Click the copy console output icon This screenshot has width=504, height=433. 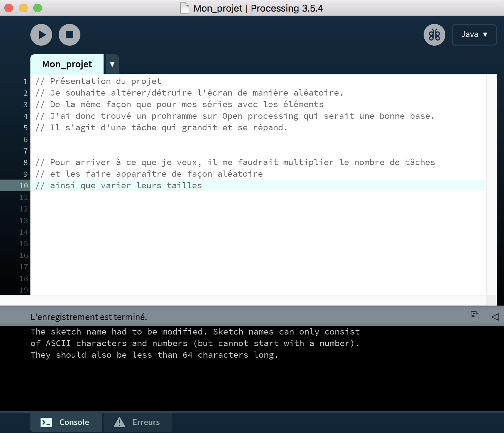[x=474, y=316]
